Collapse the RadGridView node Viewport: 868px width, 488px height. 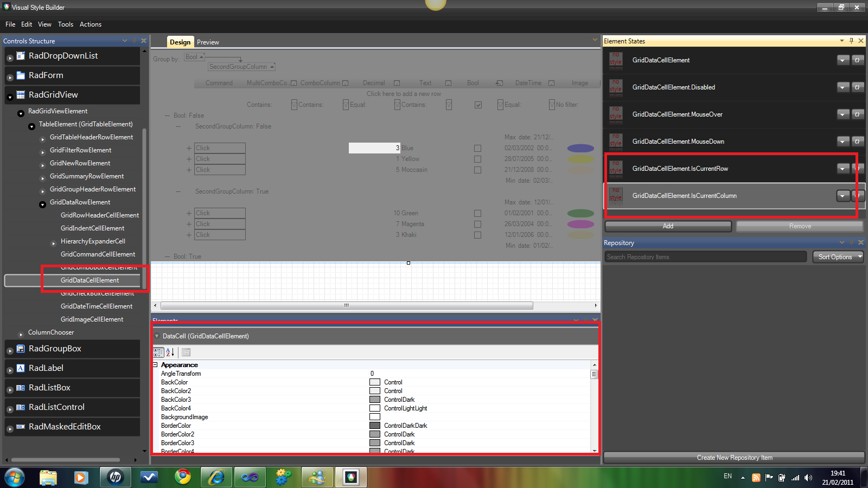coord(10,98)
